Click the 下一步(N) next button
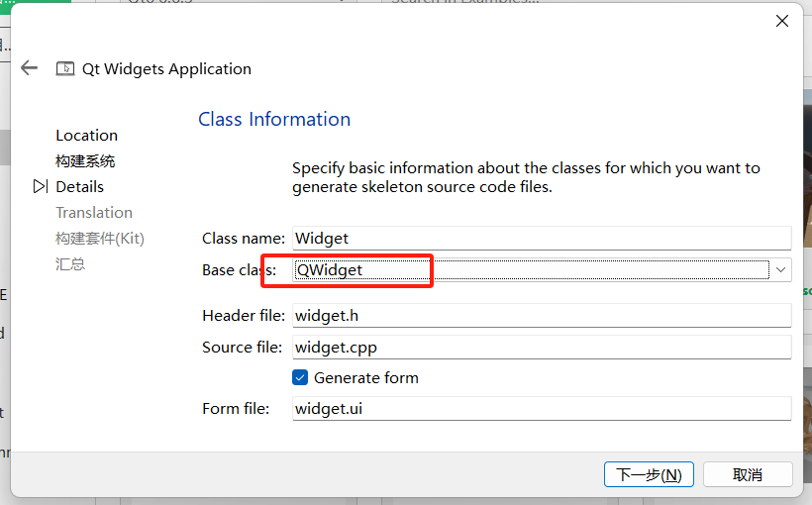Screen dimensions: 812x505 (x=649, y=474)
